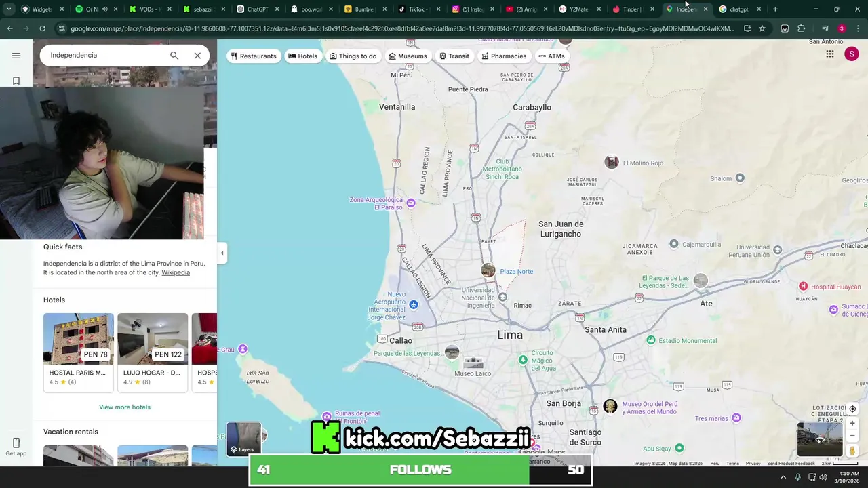Select the Street View pegman
Viewport: 868px width, 488px height.
click(x=852, y=451)
